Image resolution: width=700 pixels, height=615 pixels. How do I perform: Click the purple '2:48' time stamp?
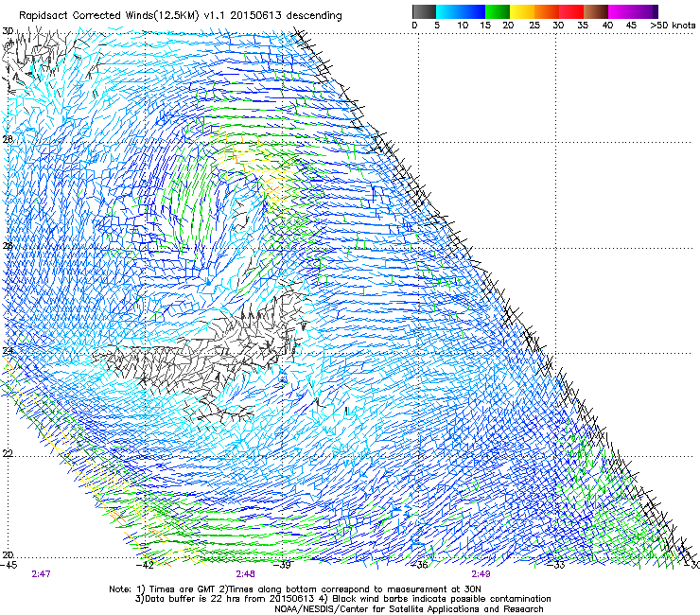click(x=246, y=574)
